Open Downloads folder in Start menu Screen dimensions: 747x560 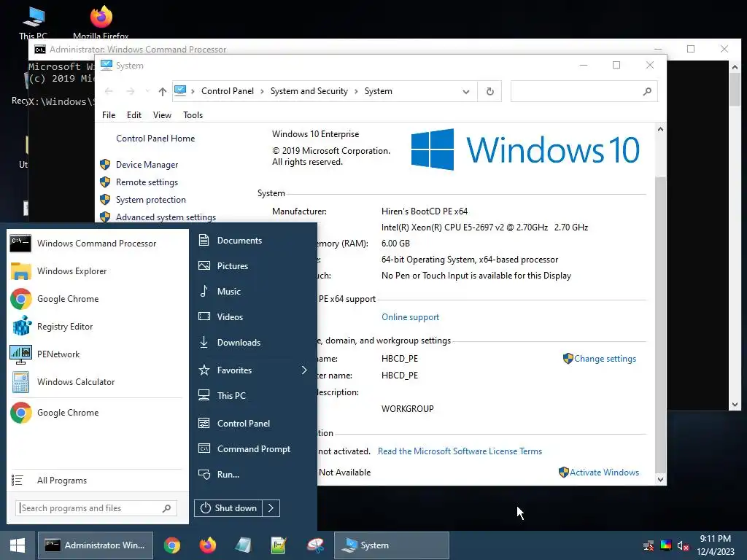pos(253,343)
